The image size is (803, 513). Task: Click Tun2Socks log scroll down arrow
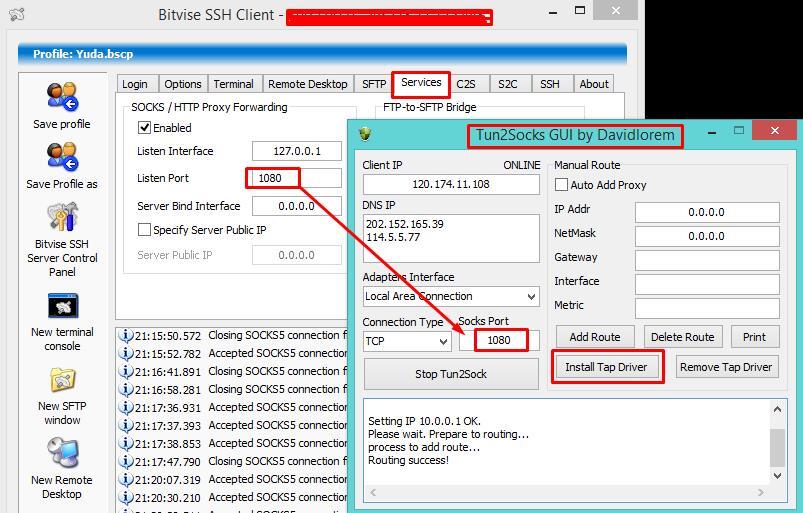tap(777, 476)
